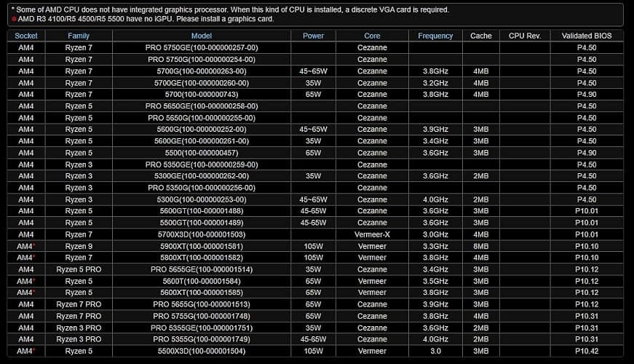Select model 5300GE(100-000000262-00)

click(x=202, y=176)
